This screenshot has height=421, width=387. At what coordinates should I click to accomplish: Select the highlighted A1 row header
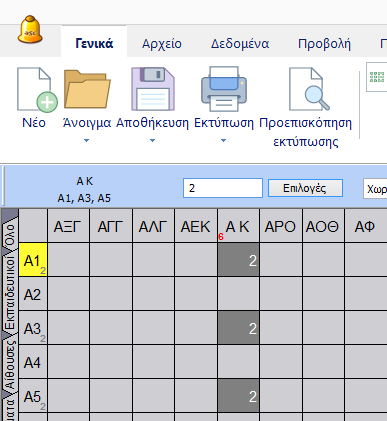[33, 260]
